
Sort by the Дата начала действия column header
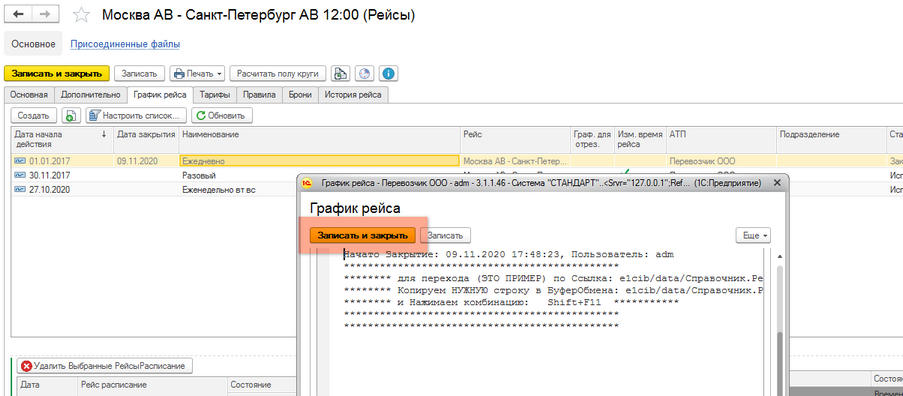[60, 139]
